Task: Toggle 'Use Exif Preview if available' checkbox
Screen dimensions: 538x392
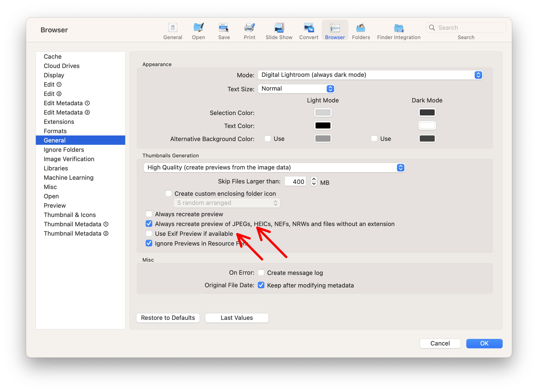Action: click(x=149, y=234)
